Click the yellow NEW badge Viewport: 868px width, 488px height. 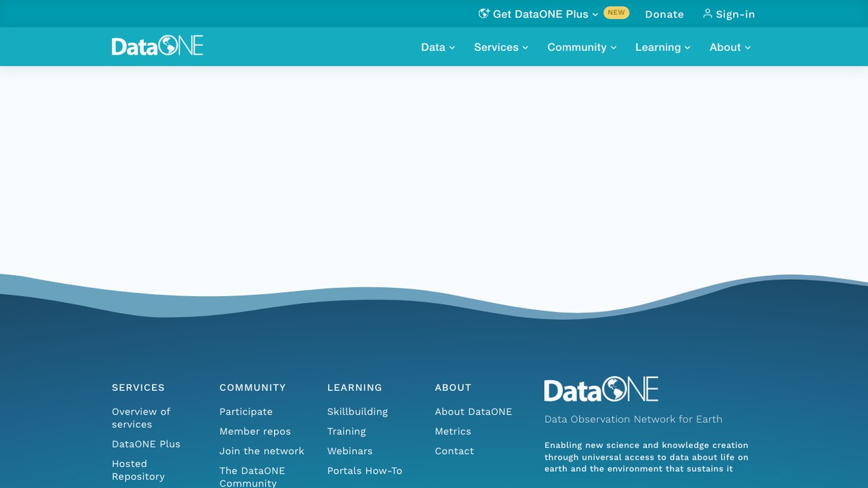(x=616, y=13)
